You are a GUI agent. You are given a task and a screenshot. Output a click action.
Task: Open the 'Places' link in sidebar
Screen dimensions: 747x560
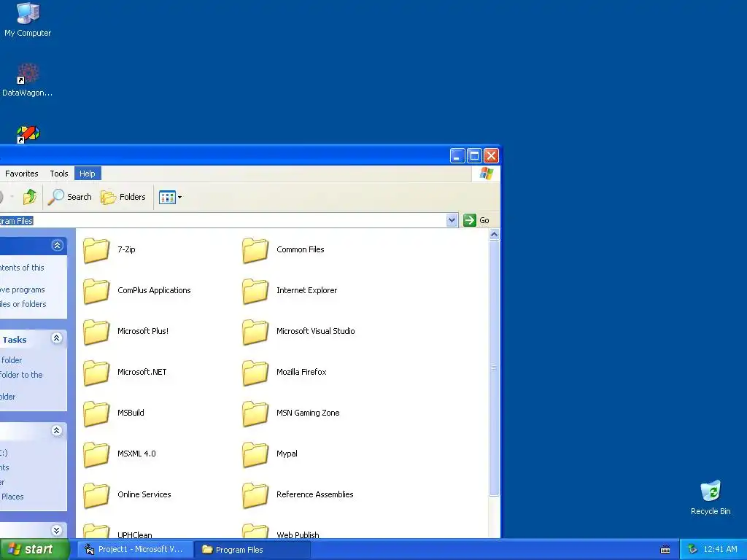[x=12, y=496]
